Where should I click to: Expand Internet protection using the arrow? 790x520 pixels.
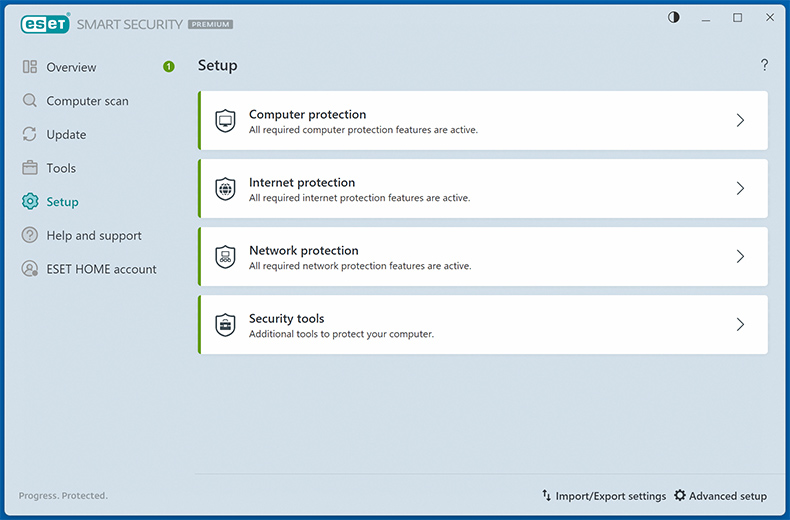740,189
